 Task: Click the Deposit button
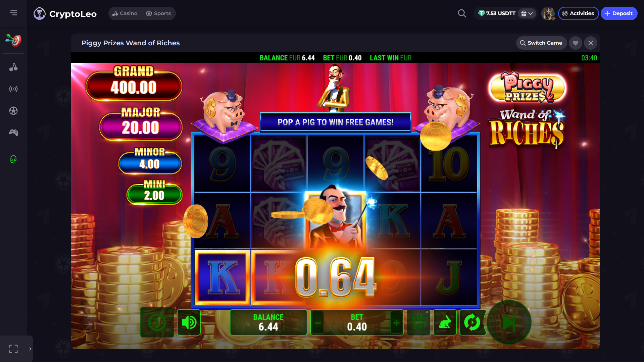(619, 13)
